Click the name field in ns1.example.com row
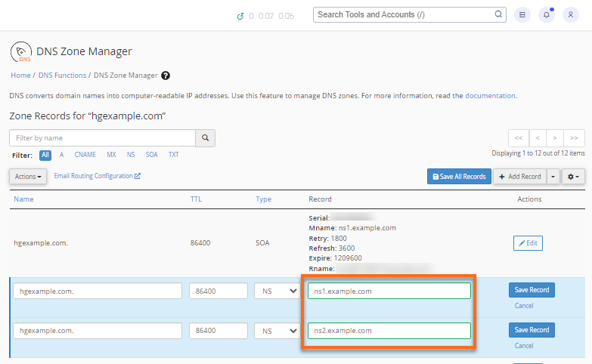The width and height of the screenshot is (592, 364). (98, 291)
